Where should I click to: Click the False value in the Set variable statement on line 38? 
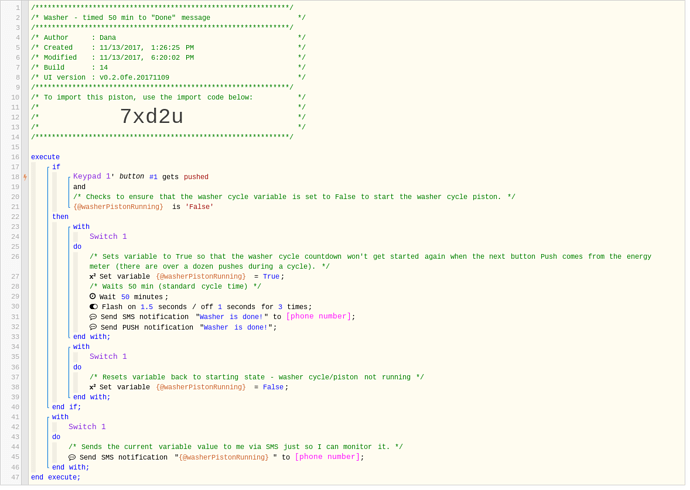(x=273, y=388)
